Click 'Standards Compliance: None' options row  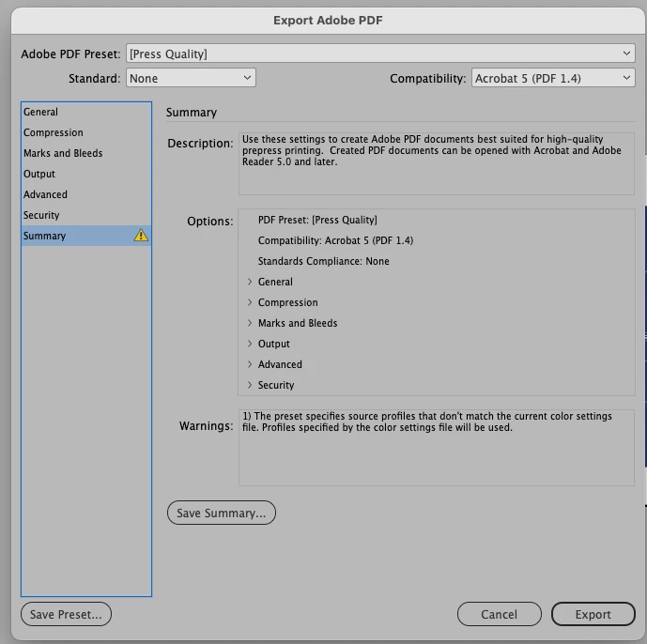click(x=323, y=261)
